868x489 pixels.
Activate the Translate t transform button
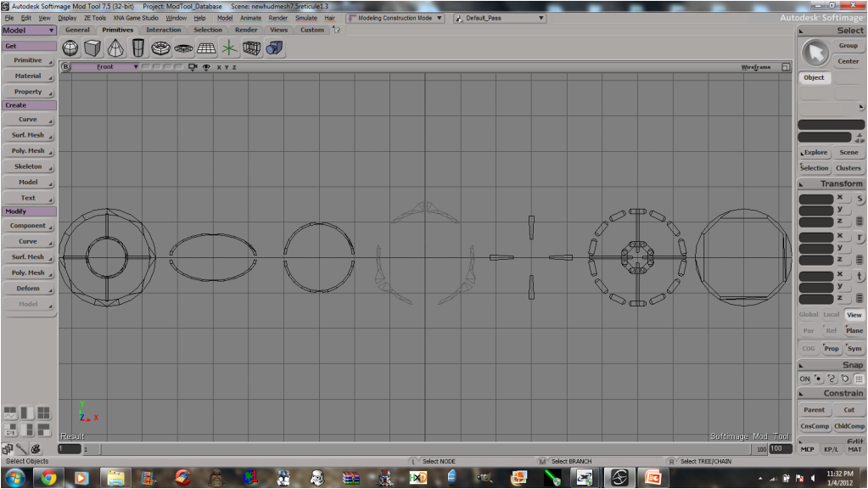pyautogui.click(x=860, y=275)
